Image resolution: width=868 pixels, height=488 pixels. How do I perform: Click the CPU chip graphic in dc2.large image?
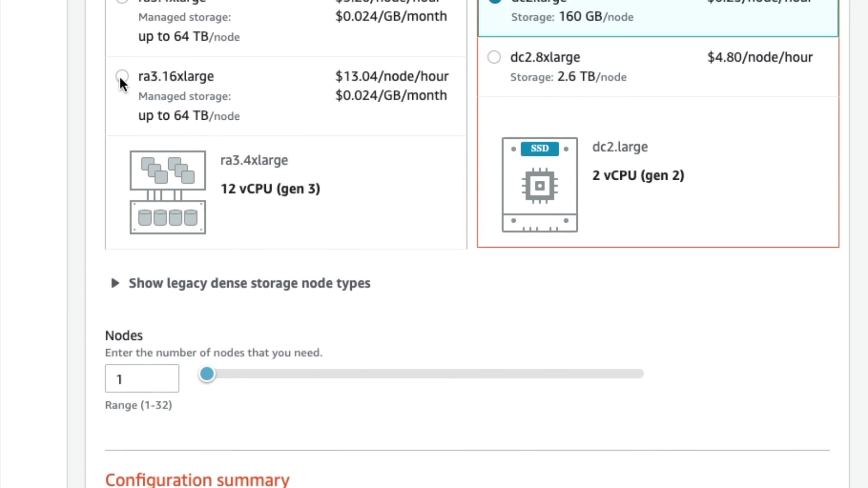(x=539, y=186)
